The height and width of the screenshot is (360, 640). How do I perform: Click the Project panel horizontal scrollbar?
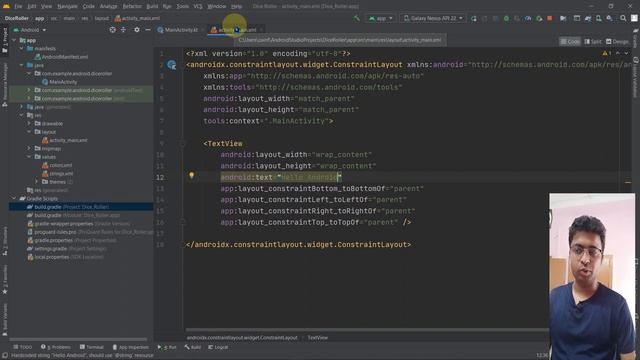pos(78,339)
